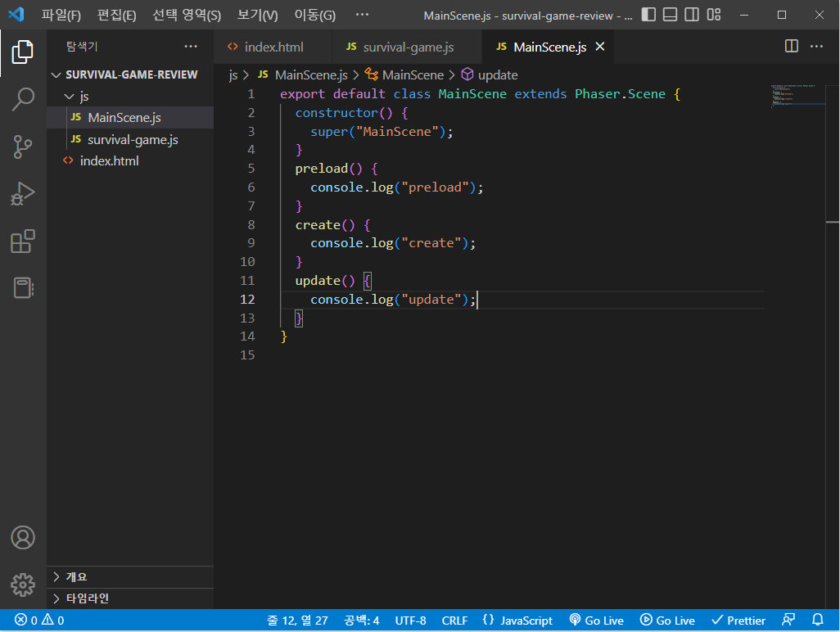Open Explorer views and more actions ellipsis
The height and width of the screenshot is (632, 840).
click(x=191, y=47)
